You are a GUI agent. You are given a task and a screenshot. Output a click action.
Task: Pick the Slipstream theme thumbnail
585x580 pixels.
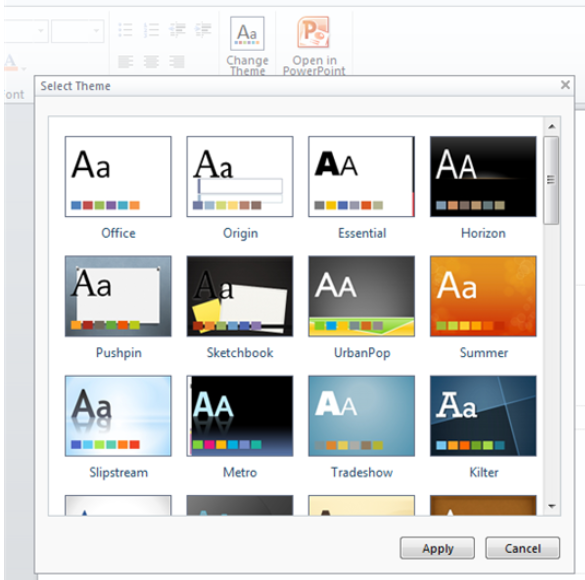tap(118, 416)
